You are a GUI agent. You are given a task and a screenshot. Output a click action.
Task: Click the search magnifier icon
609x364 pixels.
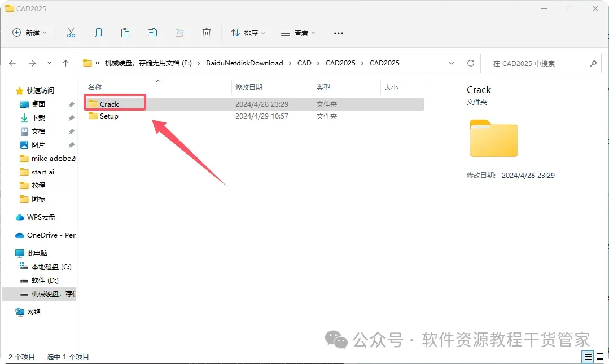[x=593, y=63]
